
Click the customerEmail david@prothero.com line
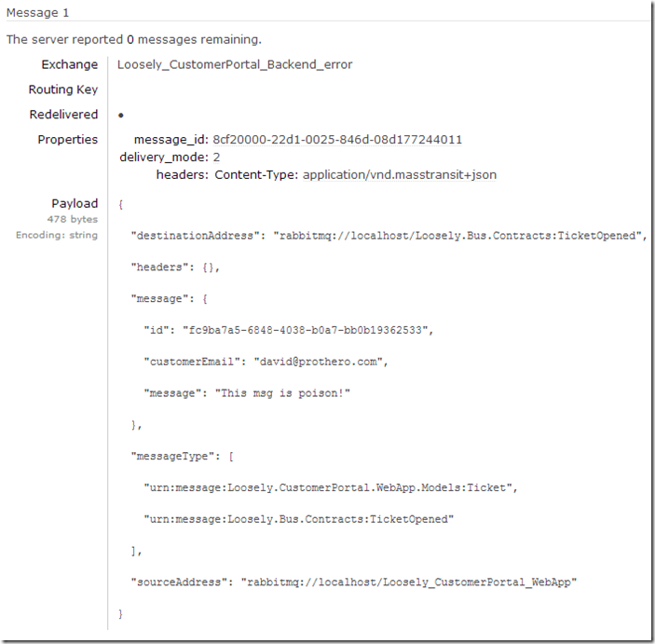point(266,362)
